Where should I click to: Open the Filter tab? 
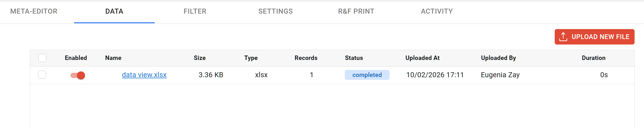pyautogui.click(x=195, y=11)
